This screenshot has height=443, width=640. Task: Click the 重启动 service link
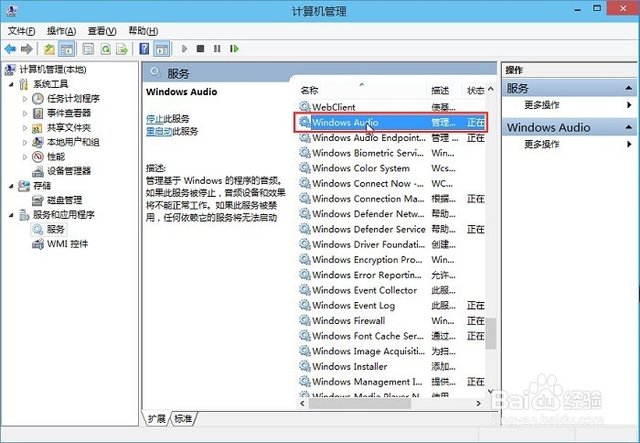(158, 131)
